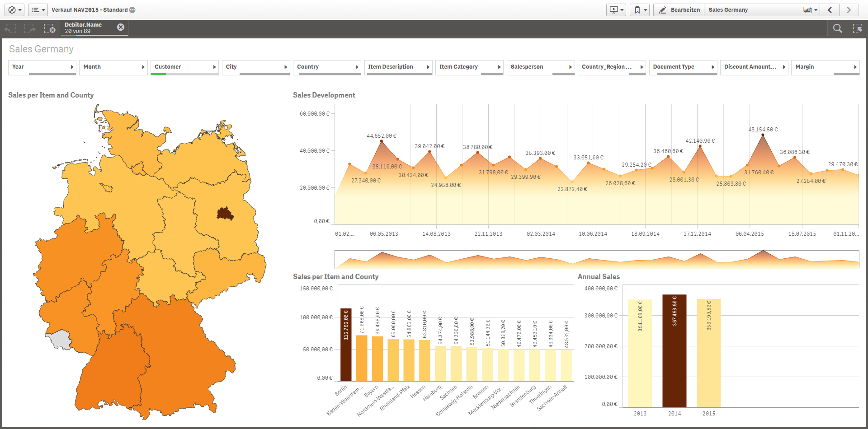The height and width of the screenshot is (429, 868).
Task: Expand the Year filter pane
Action: [42, 67]
